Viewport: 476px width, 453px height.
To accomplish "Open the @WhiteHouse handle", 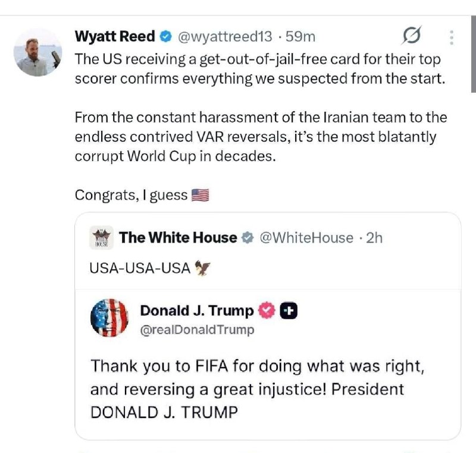I will click(306, 238).
